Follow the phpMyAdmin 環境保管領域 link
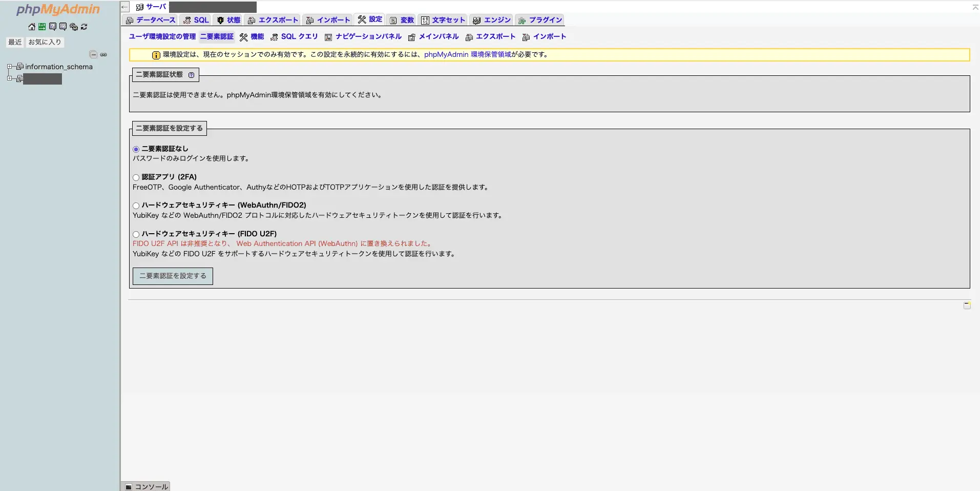 [x=467, y=54]
